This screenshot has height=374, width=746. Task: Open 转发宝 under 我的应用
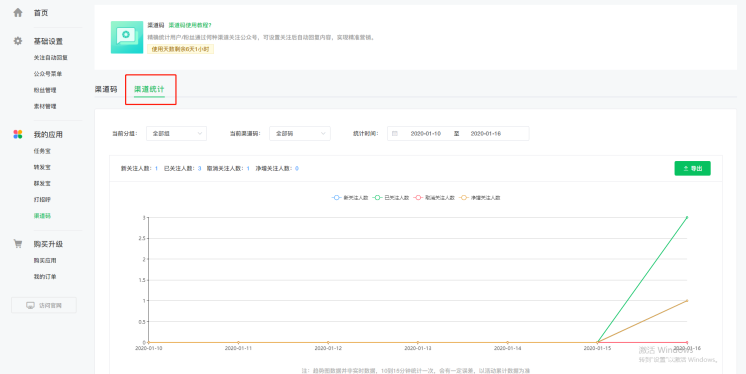click(42, 167)
